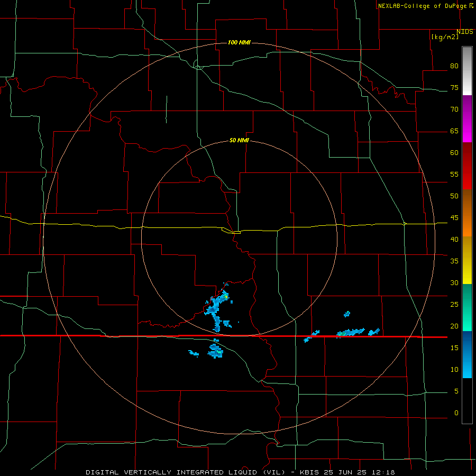This screenshot has height=476, width=476.
Task: Select the 15 scale value
Action: pos(454,347)
